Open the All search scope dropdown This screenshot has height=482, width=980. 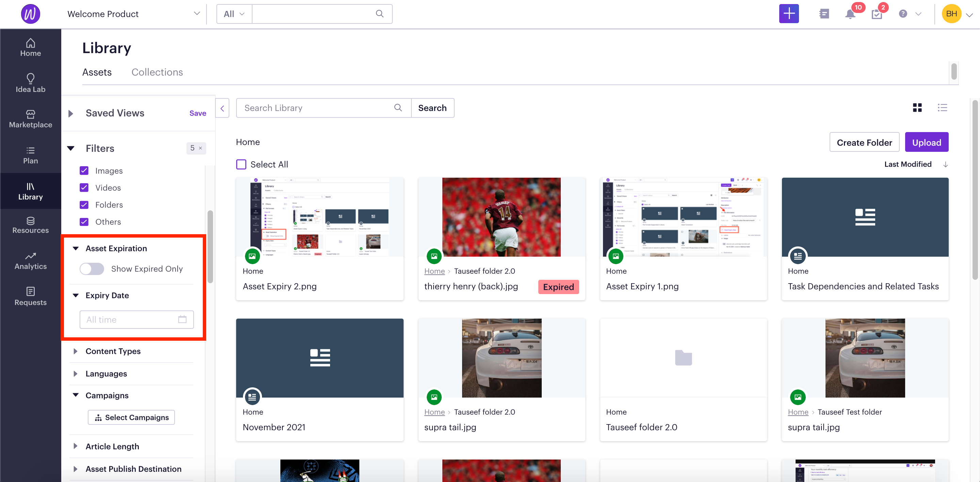[x=234, y=14]
